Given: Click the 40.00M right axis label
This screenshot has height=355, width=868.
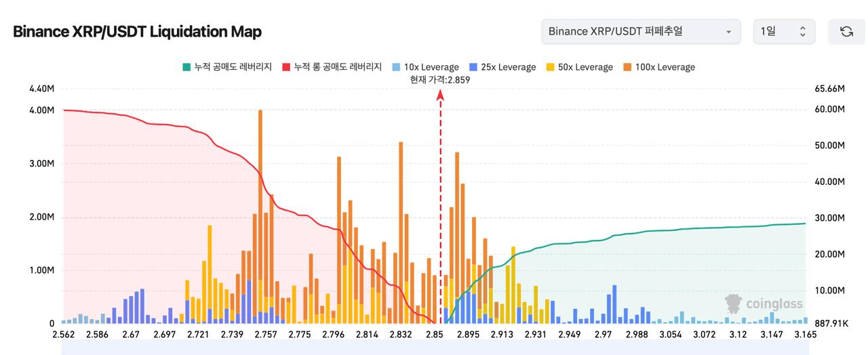Looking at the screenshot, I should [829, 182].
